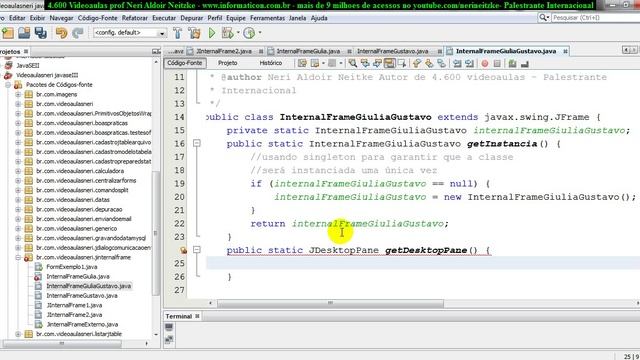Screen dimensions: 640x360
Task: Collapse the getInstancia method fold at line 16
Action: click(197, 143)
